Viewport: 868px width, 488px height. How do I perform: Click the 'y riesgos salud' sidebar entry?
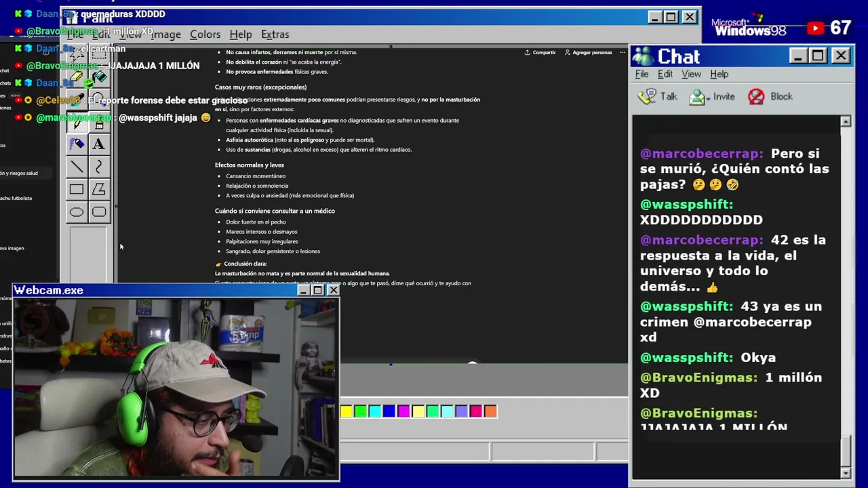[19, 173]
